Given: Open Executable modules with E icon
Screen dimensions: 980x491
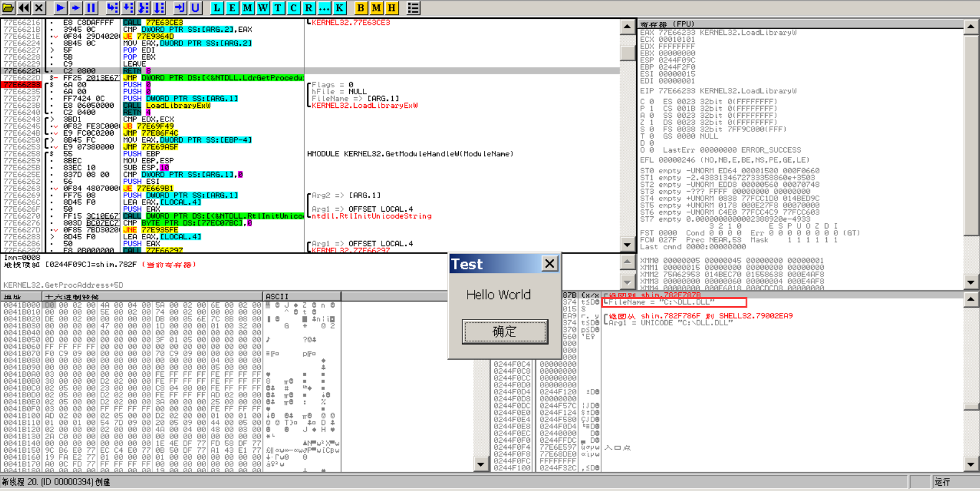Looking at the screenshot, I should point(233,8).
